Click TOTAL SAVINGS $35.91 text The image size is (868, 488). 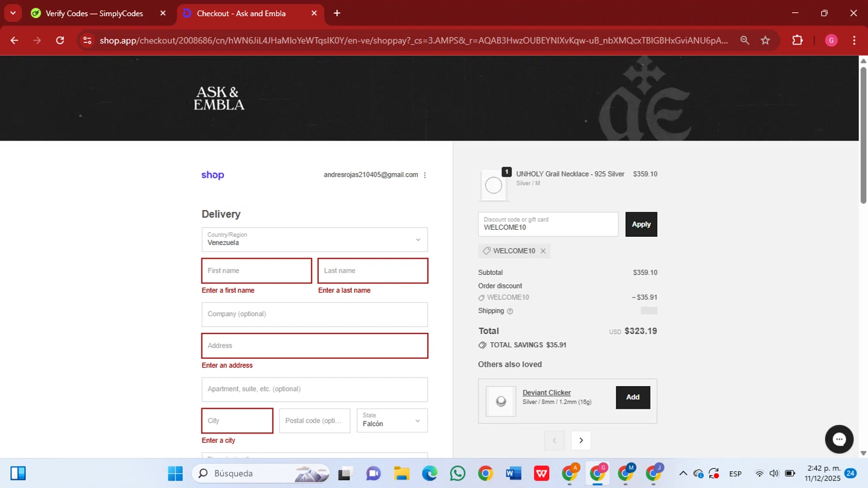(528, 345)
